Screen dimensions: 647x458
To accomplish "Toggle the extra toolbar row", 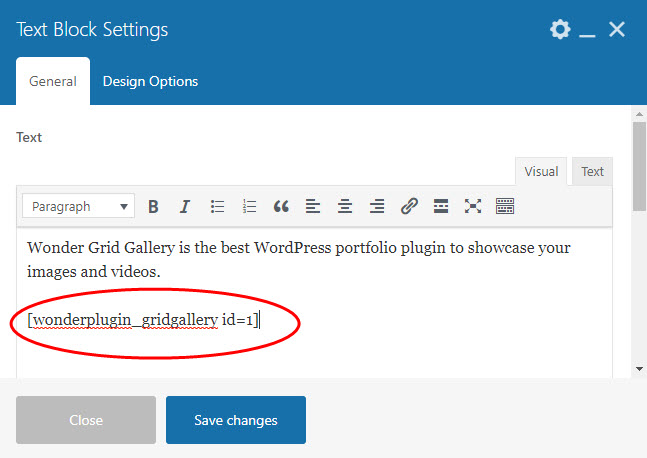I will coord(505,207).
